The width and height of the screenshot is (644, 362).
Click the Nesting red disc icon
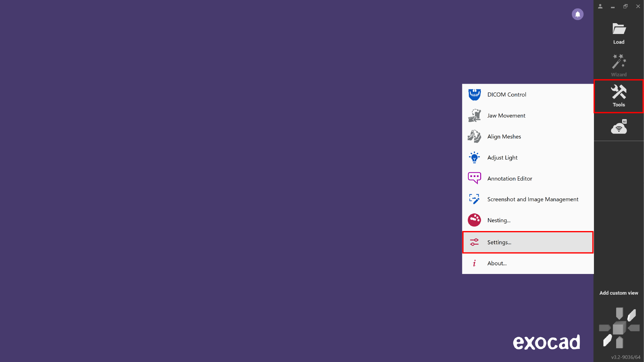pos(474,220)
